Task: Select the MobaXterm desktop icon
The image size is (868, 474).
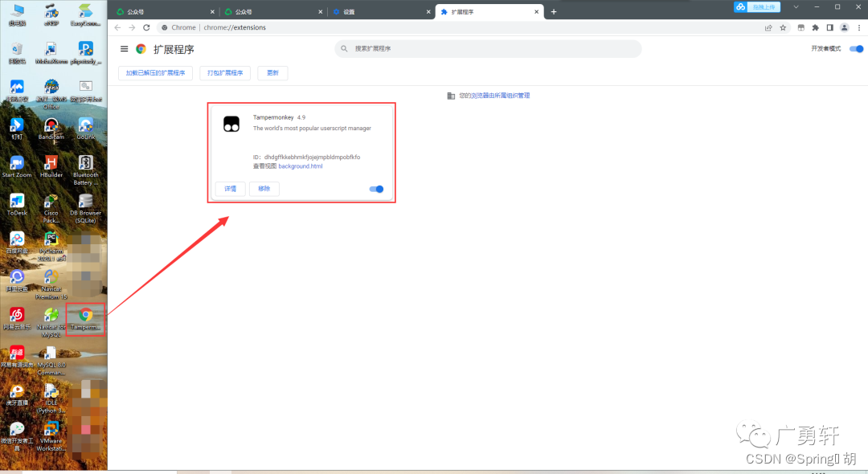Action: [x=51, y=53]
